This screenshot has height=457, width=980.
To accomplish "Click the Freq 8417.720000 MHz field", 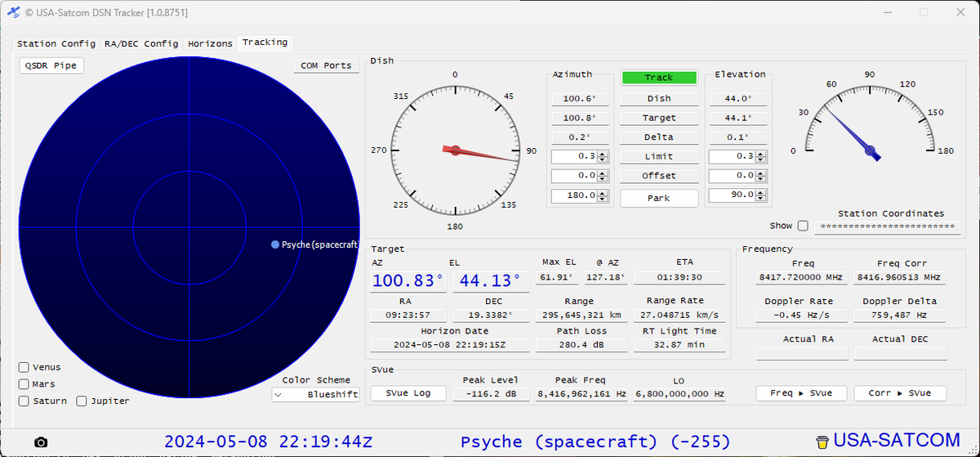I will click(x=802, y=278).
